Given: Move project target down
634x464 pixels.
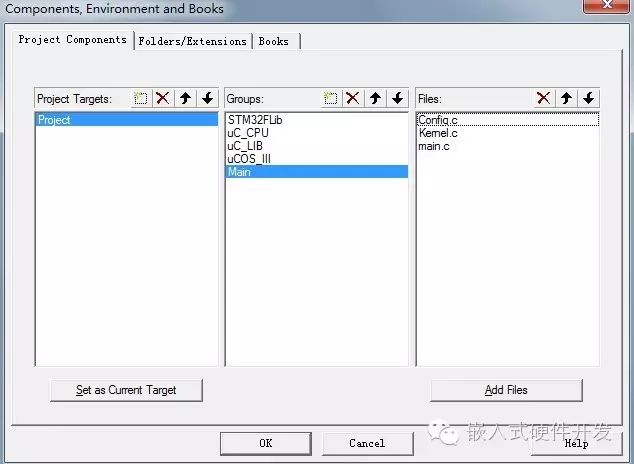Looking at the screenshot, I should point(208,98).
